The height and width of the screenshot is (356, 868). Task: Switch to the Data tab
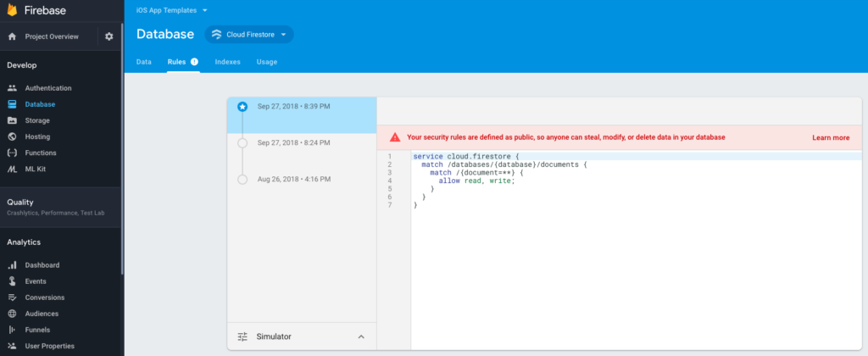click(144, 62)
